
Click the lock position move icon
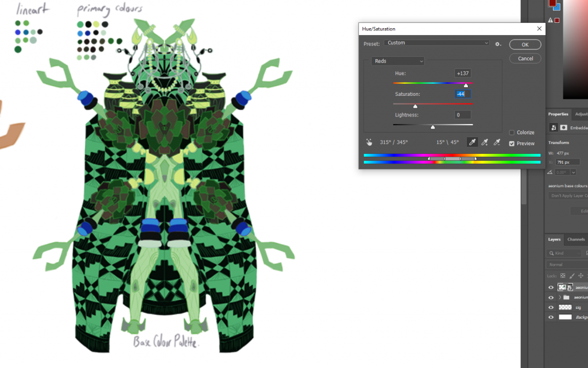581,276
